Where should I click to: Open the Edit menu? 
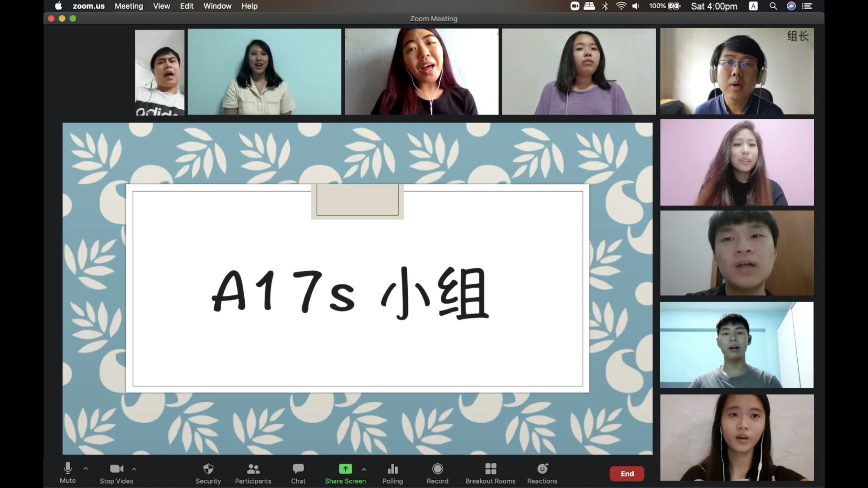(x=187, y=6)
